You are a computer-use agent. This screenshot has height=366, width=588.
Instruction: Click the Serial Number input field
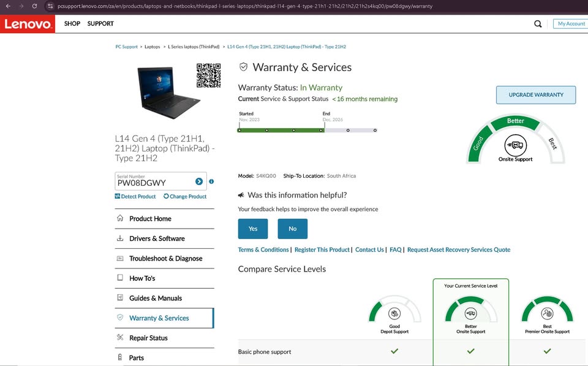(153, 183)
